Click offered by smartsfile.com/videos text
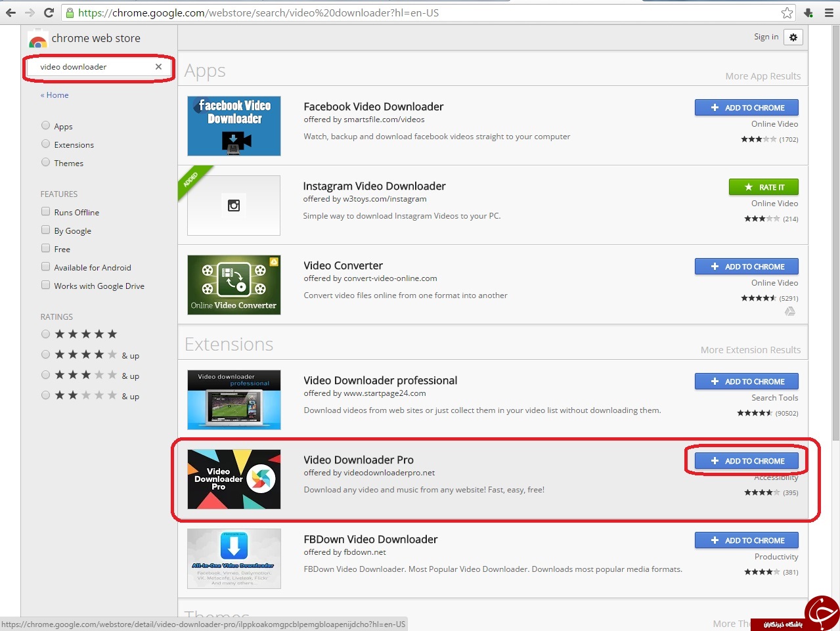This screenshot has width=840, height=631. 364,120
